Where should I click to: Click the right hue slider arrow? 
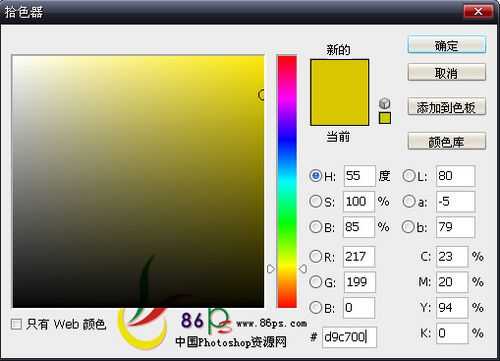[x=302, y=269]
